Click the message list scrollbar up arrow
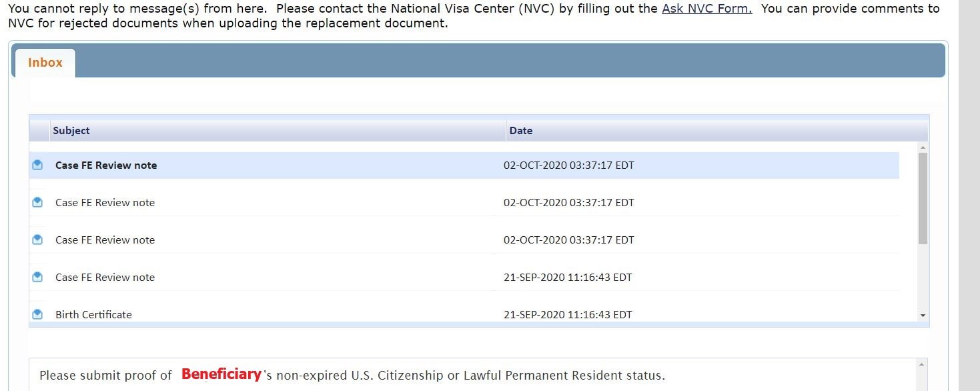Screen dimensions: 980x391 click(x=923, y=147)
